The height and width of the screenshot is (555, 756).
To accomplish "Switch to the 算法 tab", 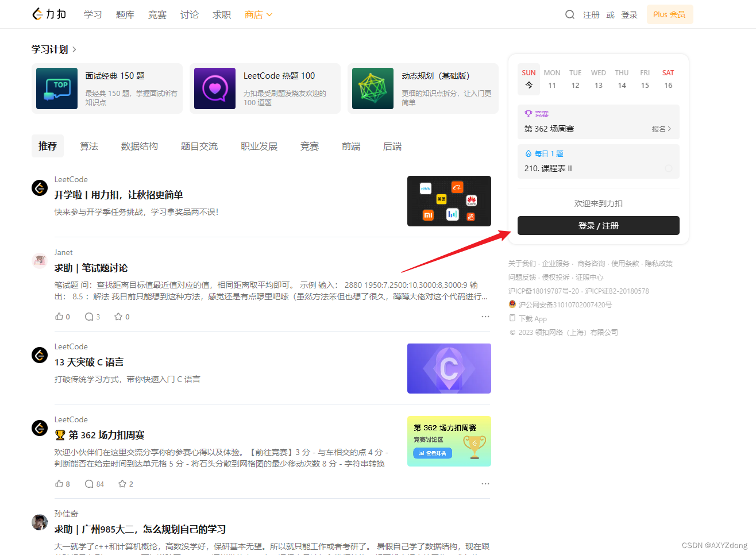I will [89, 146].
